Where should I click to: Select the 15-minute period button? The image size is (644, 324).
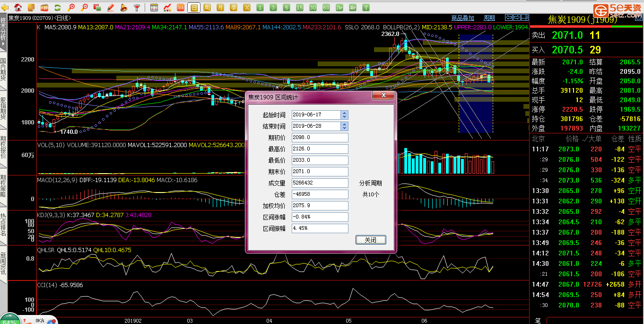click(x=300, y=8)
